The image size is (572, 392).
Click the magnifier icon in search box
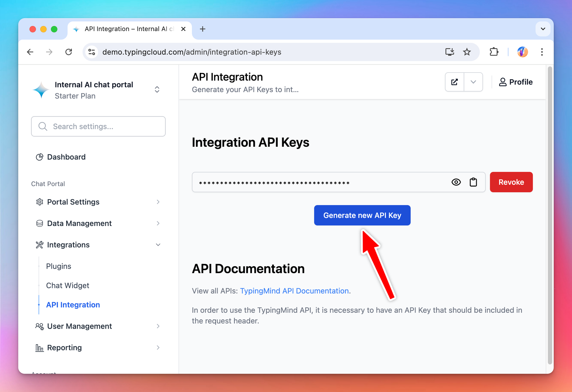pyautogui.click(x=43, y=126)
